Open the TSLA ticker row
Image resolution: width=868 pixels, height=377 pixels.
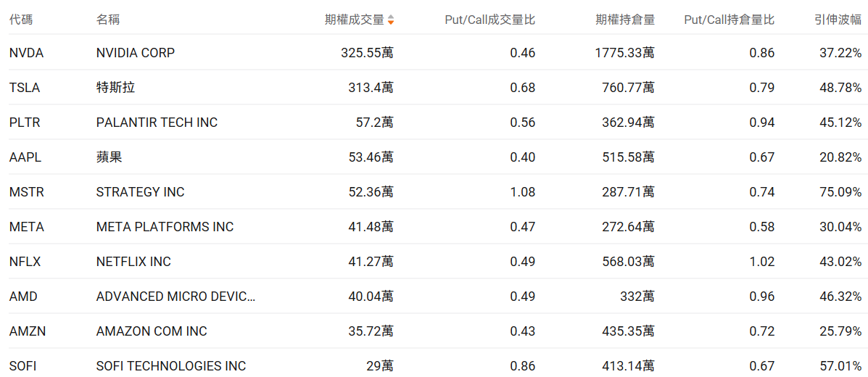point(25,88)
